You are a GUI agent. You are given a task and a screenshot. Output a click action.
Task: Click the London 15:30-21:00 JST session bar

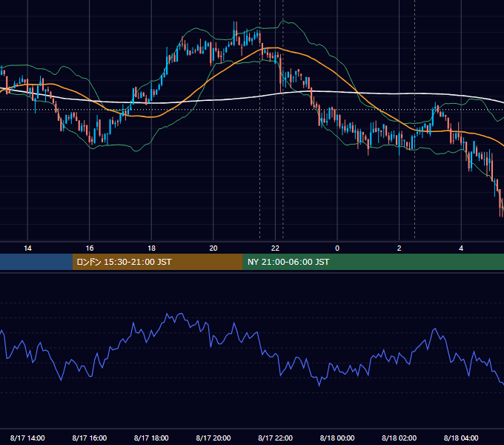[157, 262]
